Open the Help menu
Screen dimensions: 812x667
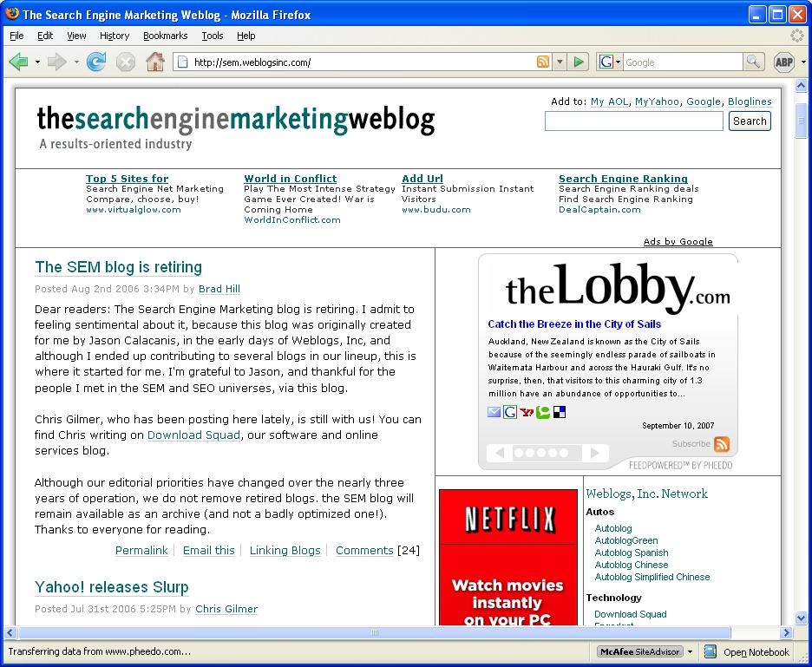coord(246,36)
